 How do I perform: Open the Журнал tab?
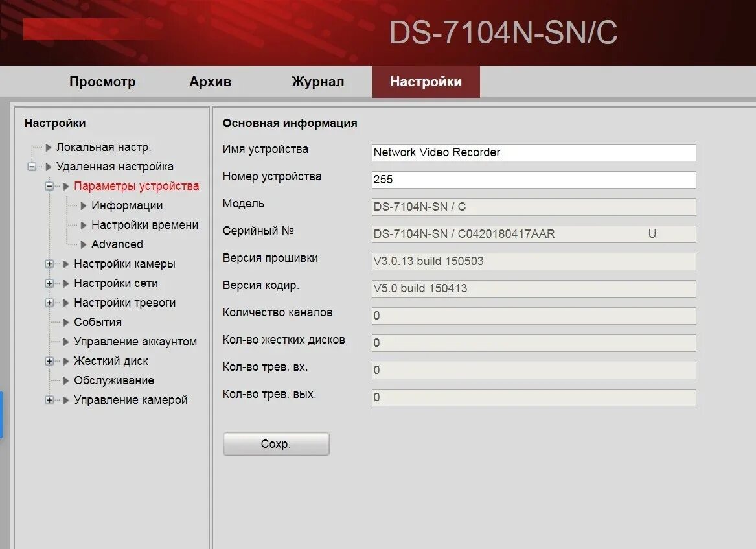click(317, 82)
